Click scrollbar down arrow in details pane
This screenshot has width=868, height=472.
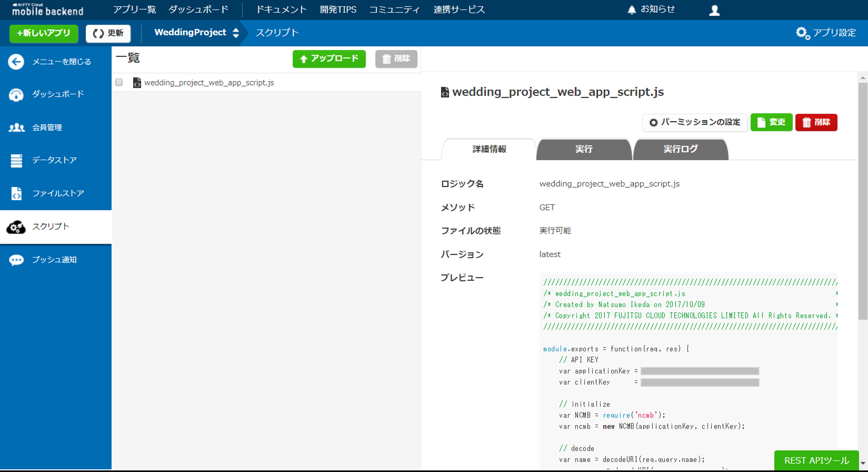click(x=862, y=463)
